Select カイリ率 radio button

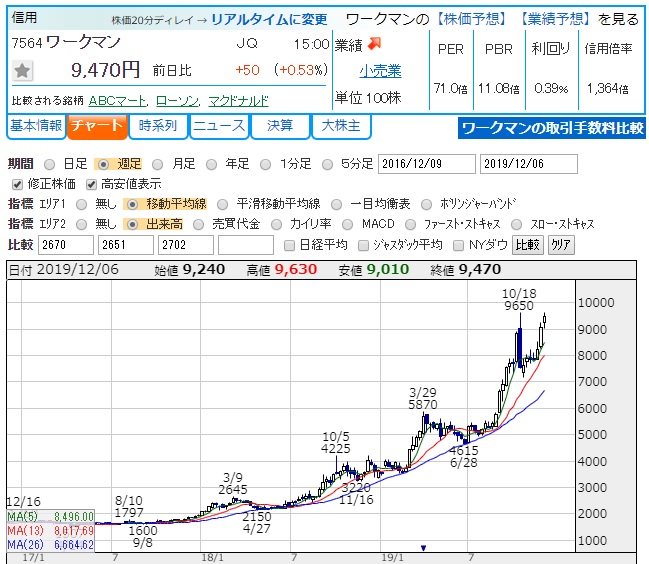(276, 224)
